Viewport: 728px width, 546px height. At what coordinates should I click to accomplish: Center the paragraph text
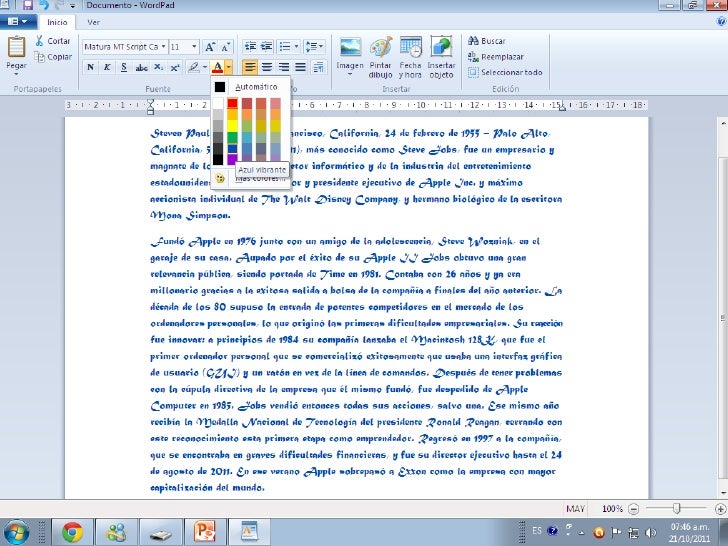[x=266, y=68]
